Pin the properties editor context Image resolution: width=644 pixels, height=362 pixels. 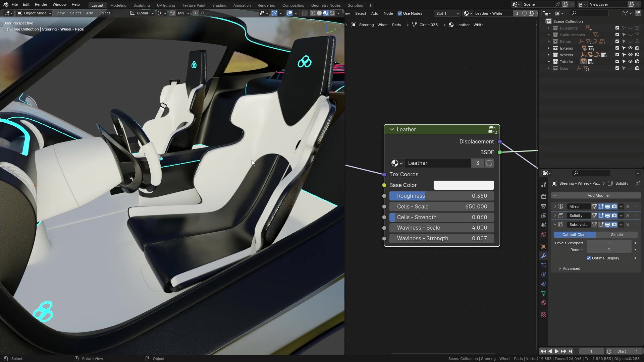[638, 183]
